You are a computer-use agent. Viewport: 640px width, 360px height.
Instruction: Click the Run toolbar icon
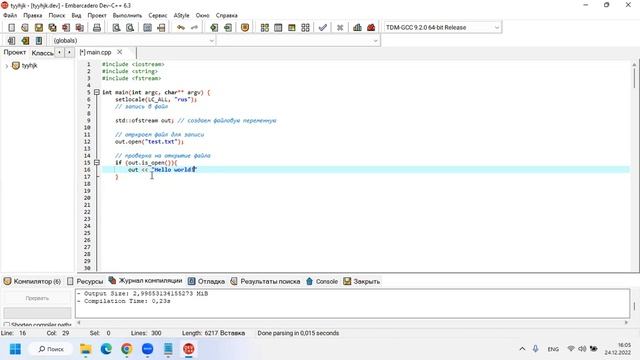278,27
